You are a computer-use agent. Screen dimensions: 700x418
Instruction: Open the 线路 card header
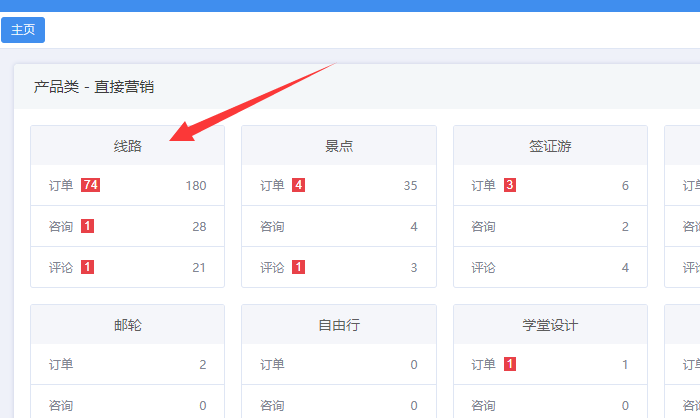[127, 146]
